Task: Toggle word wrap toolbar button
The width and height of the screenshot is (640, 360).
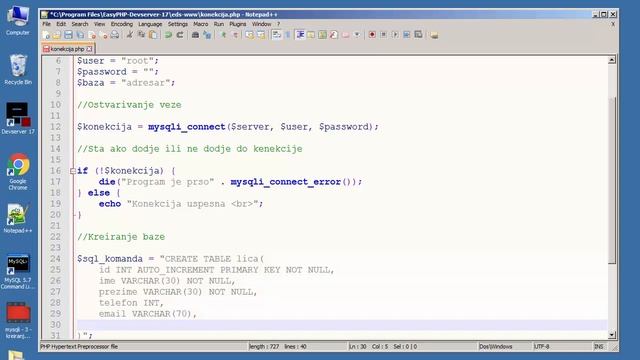Action: tap(276, 35)
